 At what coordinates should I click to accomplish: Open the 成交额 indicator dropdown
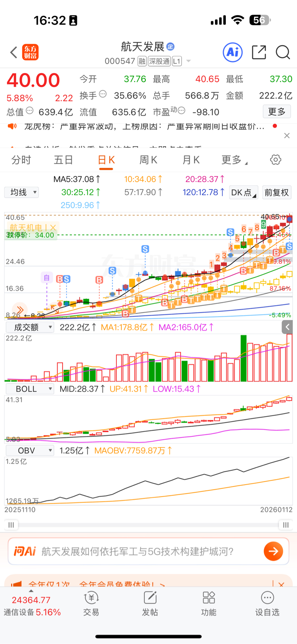(x=30, y=327)
